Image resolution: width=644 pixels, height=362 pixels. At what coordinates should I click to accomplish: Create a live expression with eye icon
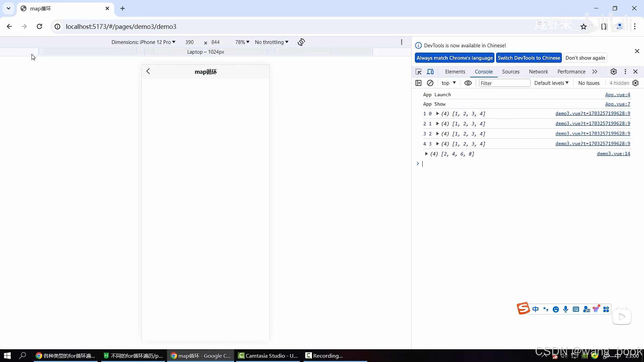(468, 83)
